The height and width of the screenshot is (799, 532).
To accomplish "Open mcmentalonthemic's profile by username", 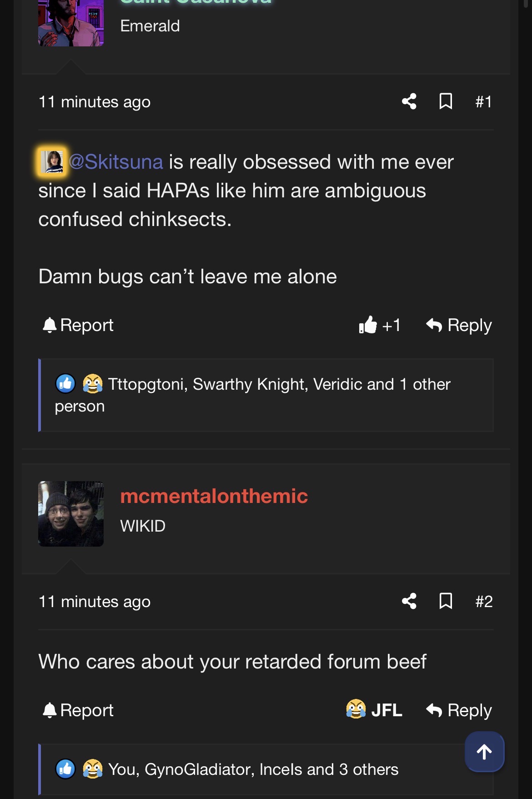I will click(214, 496).
